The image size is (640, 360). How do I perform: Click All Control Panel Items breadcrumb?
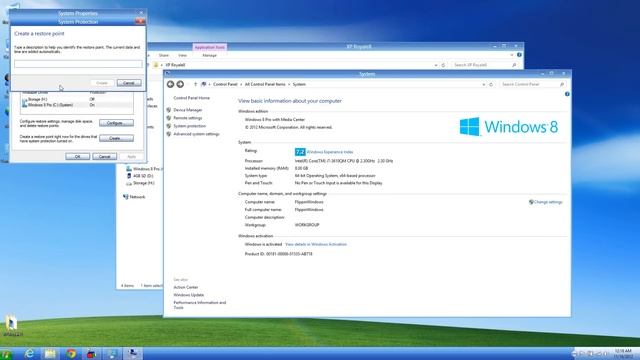tap(265, 84)
